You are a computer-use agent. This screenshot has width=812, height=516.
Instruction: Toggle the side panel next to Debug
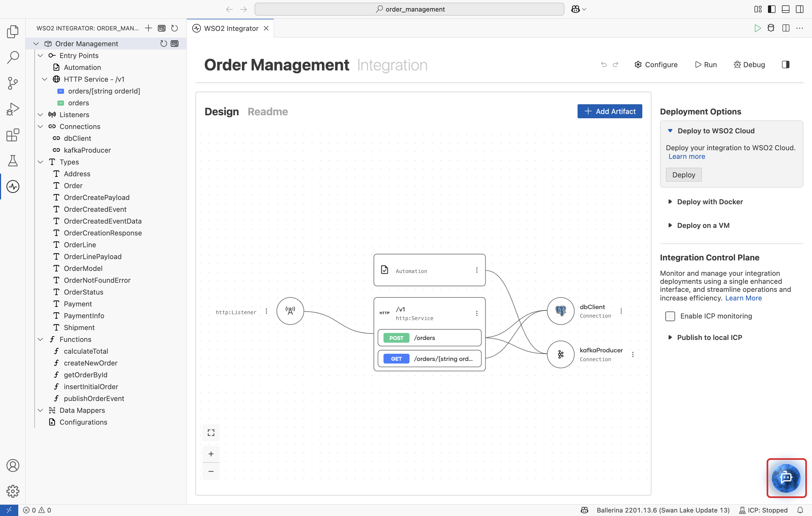(x=785, y=64)
